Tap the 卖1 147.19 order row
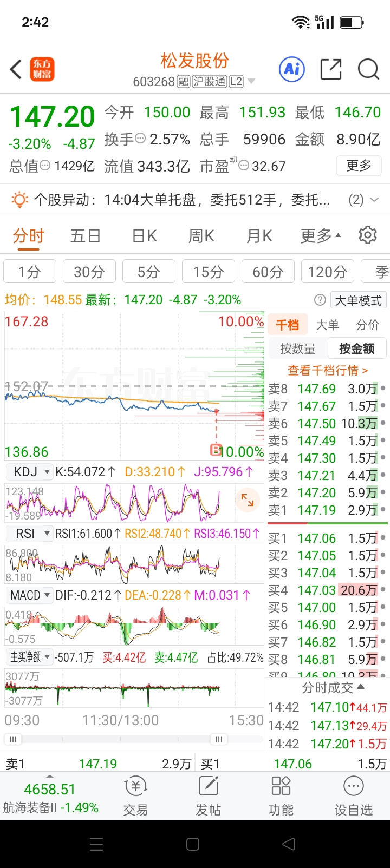 coord(327,510)
